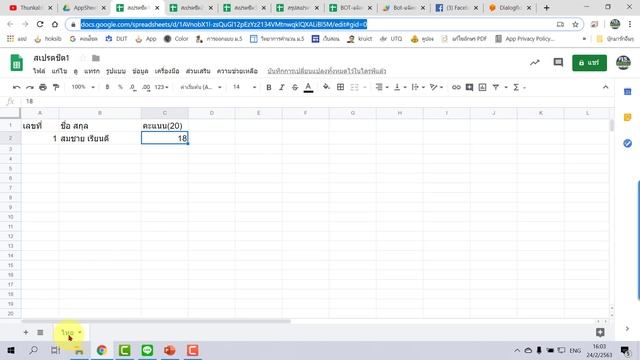Open the comments history icon
The image size is (640, 360).
point(558,62)
